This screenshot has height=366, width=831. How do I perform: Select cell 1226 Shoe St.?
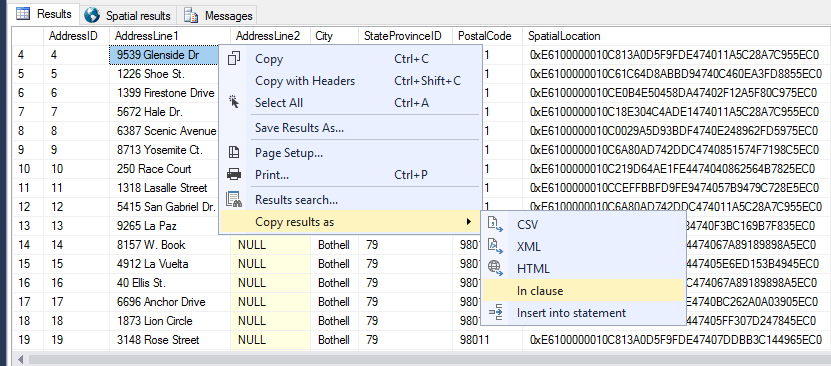point(164,74)
